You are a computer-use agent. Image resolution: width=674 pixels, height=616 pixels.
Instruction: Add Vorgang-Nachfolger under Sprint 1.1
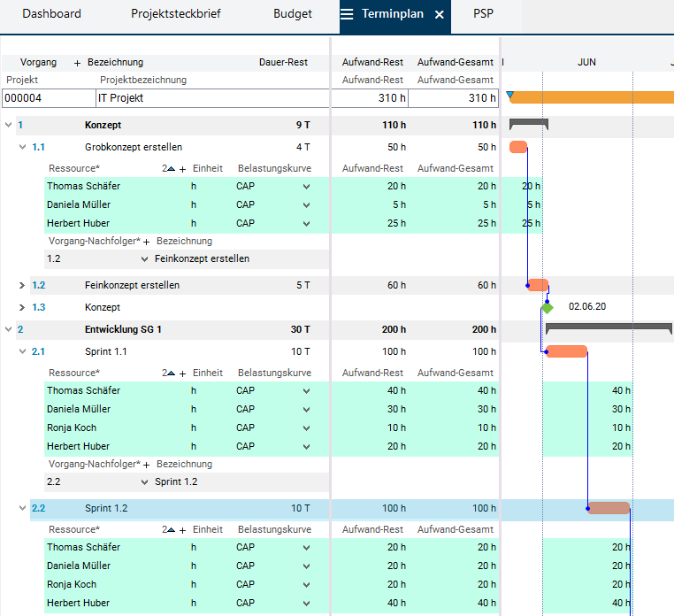coord(147,464)
